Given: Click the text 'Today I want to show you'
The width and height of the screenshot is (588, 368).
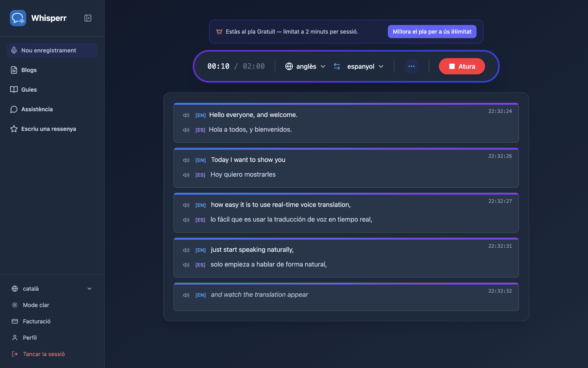Looking at the screenshot, I should point(248,160).
